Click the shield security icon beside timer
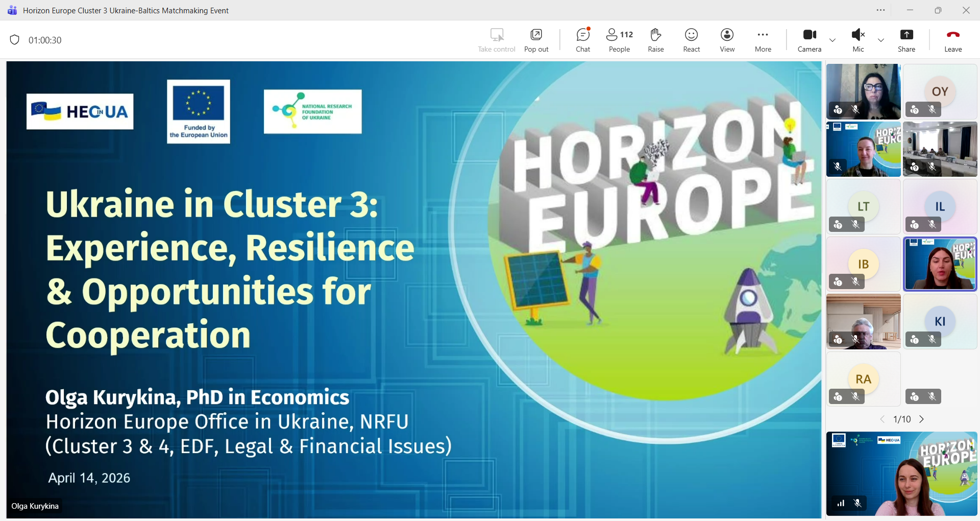This screenshot has width=980, height=521. 15,40
